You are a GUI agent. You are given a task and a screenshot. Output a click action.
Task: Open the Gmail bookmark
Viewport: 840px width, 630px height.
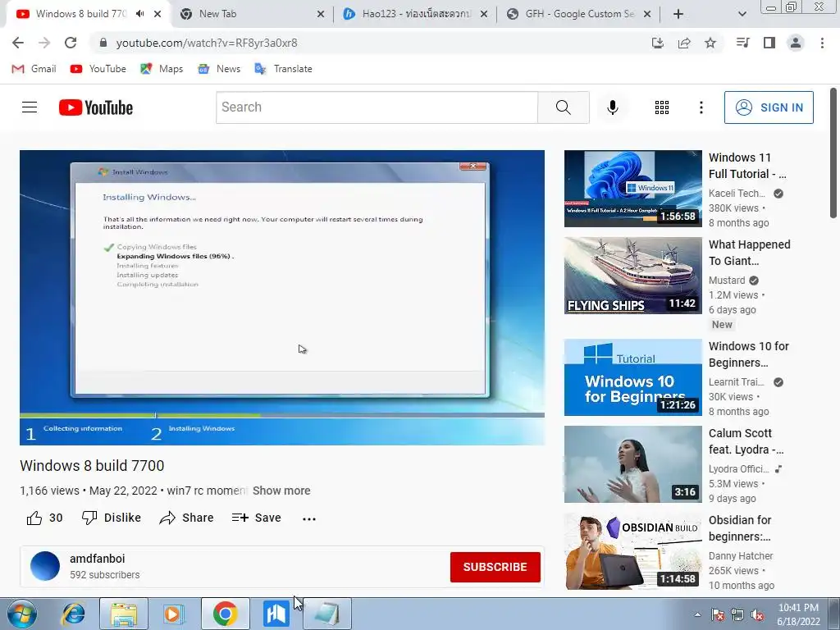click(34, 69)
